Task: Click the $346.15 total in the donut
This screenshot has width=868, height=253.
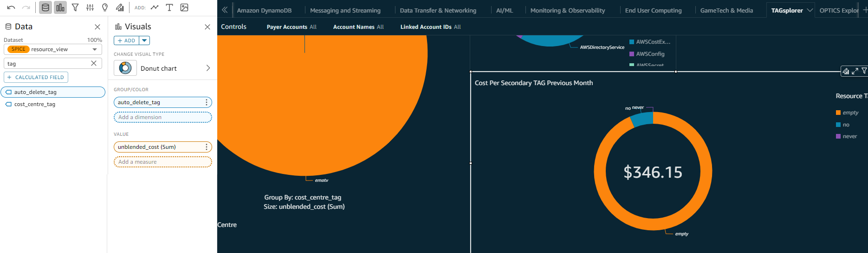Action: [x=653, y=172]
